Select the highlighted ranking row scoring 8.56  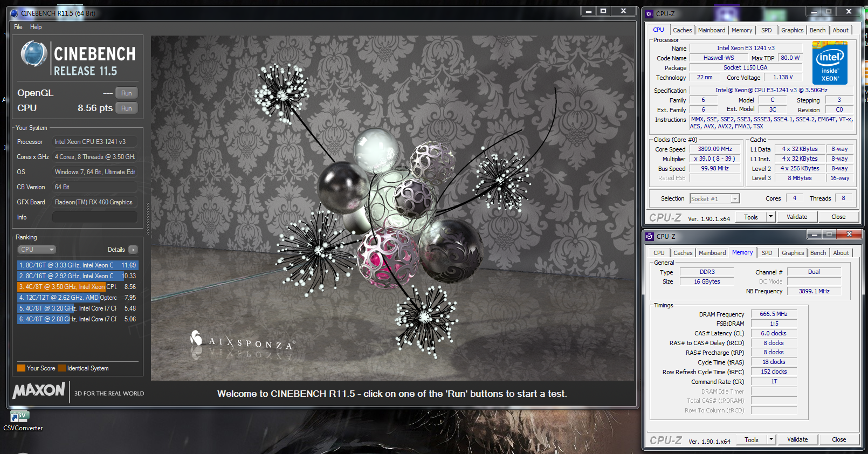point(78,287)
